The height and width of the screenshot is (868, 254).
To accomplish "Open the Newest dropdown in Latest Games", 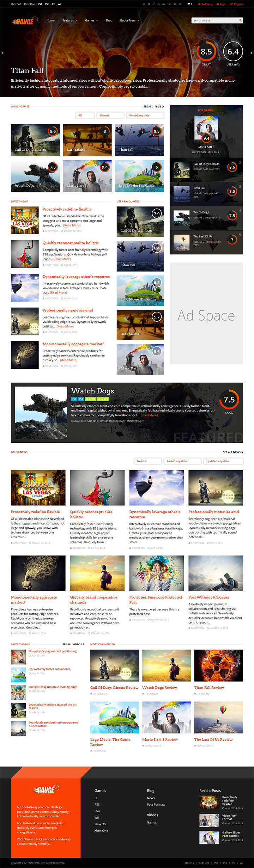I will [110, 115].
